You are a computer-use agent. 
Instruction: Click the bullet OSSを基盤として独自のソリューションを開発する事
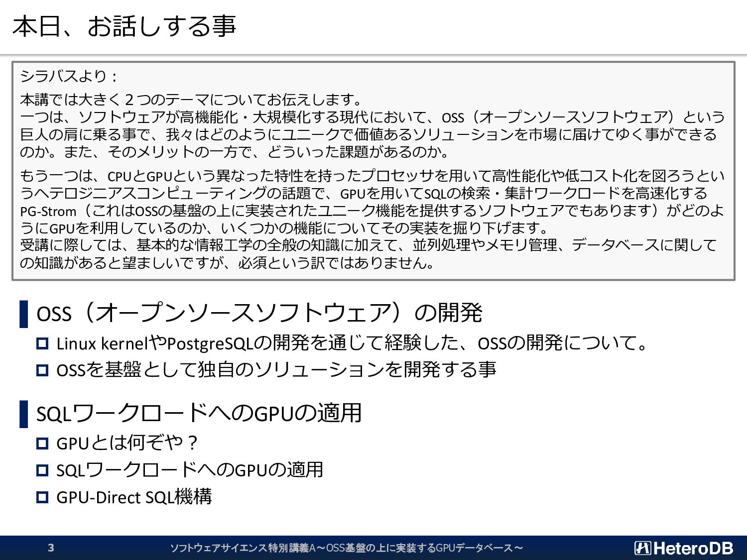[x=276, y=369]
